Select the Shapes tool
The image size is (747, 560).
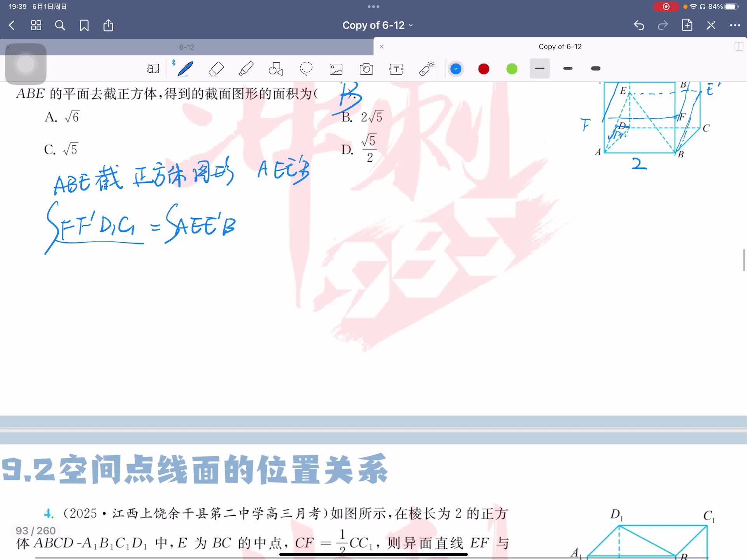[276, 69]
